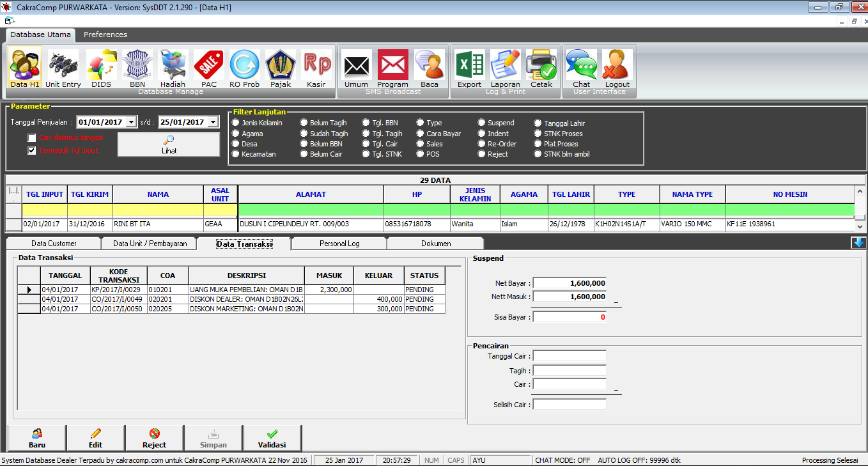This screenshot has height=466, width=868.
Task: Click the Kasir Rp icon
Action: [316, 66]
